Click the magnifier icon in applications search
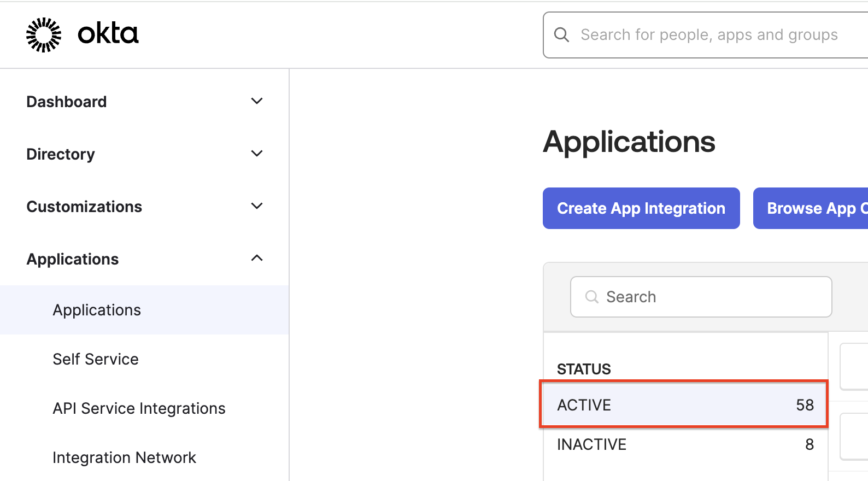The width and height of the screenshot is (868, 481). click(591, 297)
